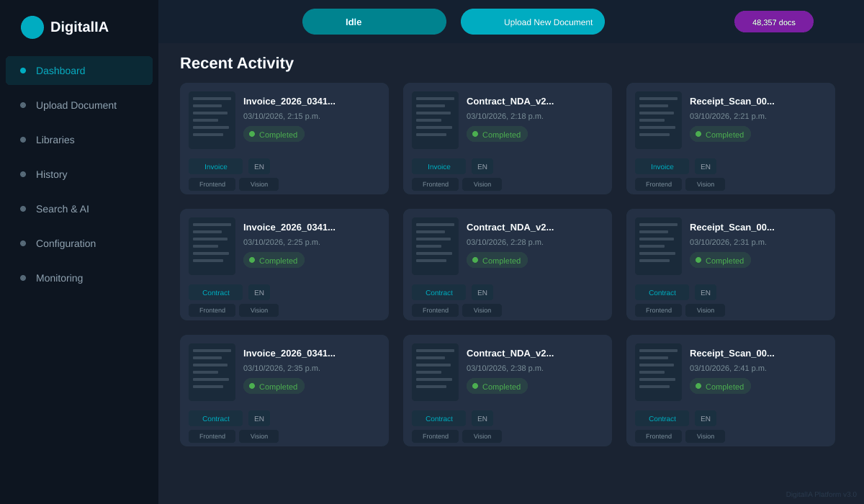Open the Receipt_Scan_00 document thumbnail
The height and width of the screenshot is (504, 864).
coord(657,120)
